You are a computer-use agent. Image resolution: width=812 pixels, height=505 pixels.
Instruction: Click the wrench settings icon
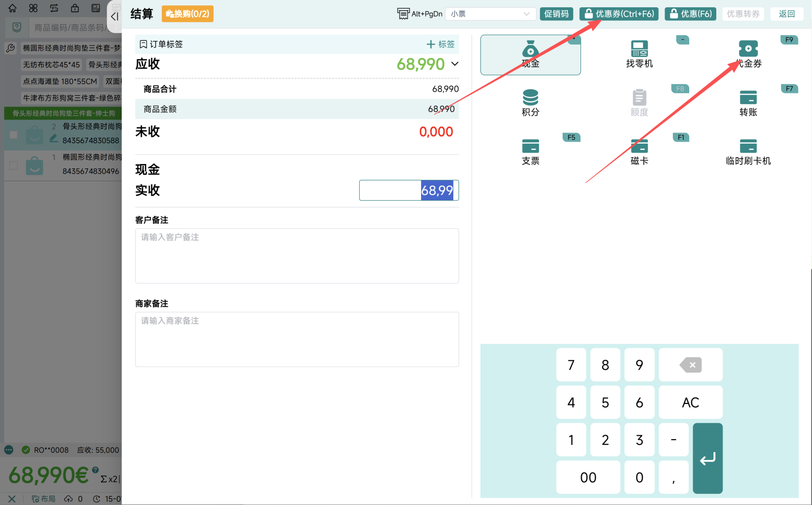click(11, 48)
